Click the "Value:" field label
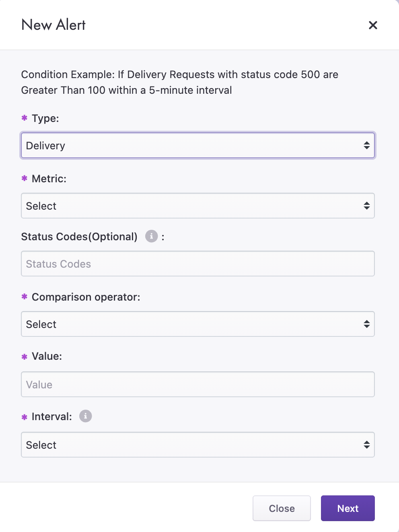Viewport: 399px width, 532px height. [47, 356]
